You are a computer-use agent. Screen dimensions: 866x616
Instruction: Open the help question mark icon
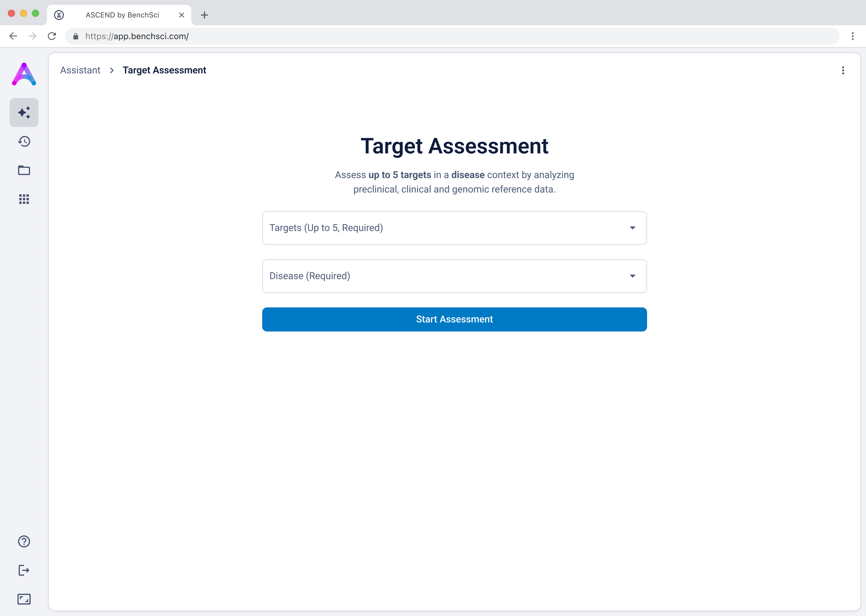tap(24, 541)
